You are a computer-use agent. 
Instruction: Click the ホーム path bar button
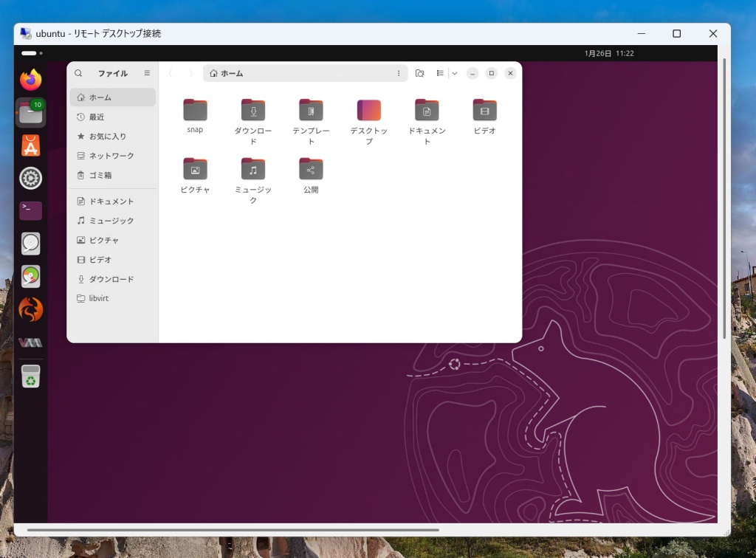[x=227, y=73]
